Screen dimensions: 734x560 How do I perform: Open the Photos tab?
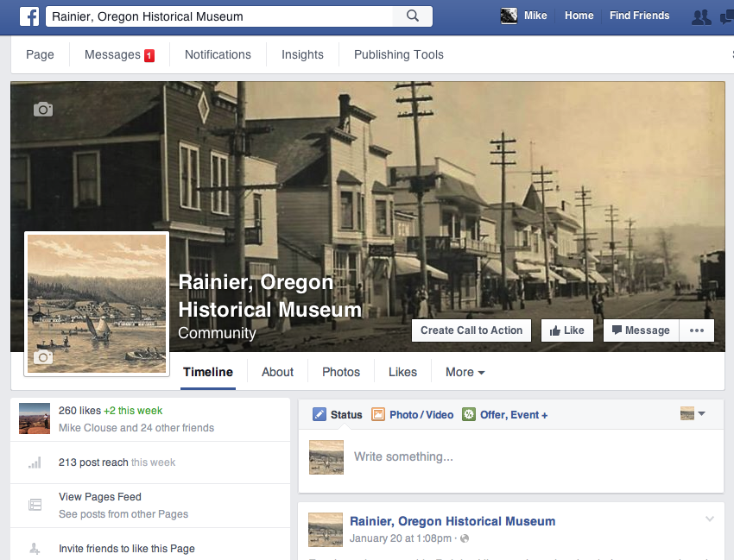point(340,372)
